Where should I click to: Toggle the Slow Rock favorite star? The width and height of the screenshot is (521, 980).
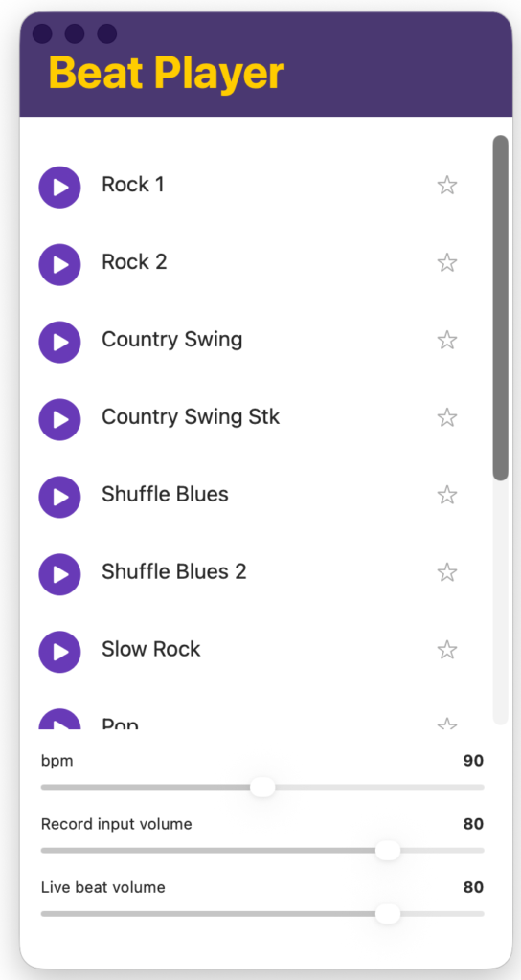pyautogui.click(x=446, y=650)
